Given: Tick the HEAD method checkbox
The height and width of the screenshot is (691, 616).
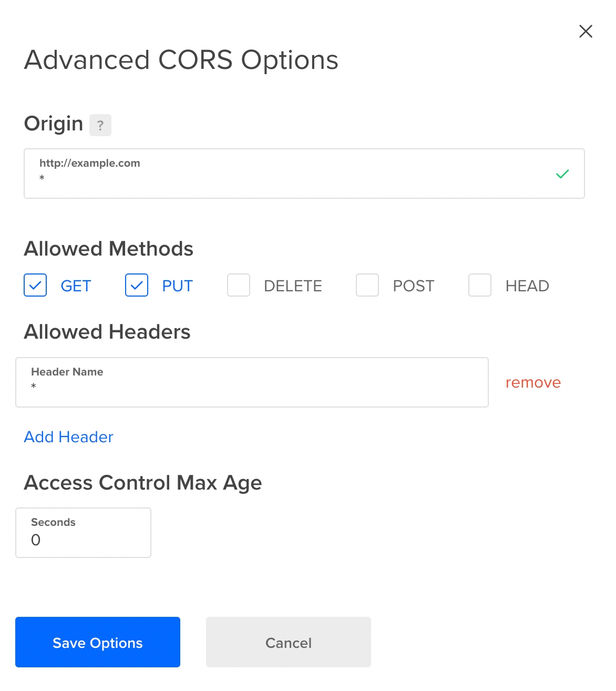Looking at the screenshot, I should [480, 286].
